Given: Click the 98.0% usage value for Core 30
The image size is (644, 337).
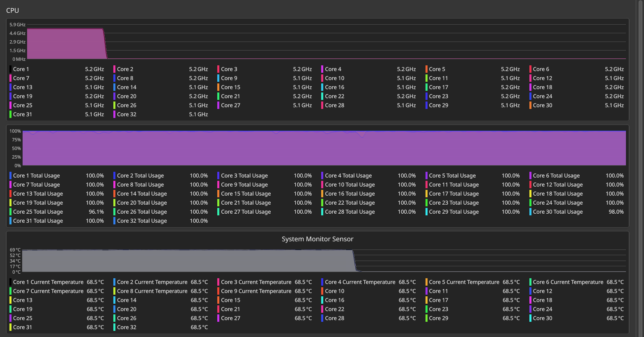Looking at the screenshot, I should click(616, 212).
